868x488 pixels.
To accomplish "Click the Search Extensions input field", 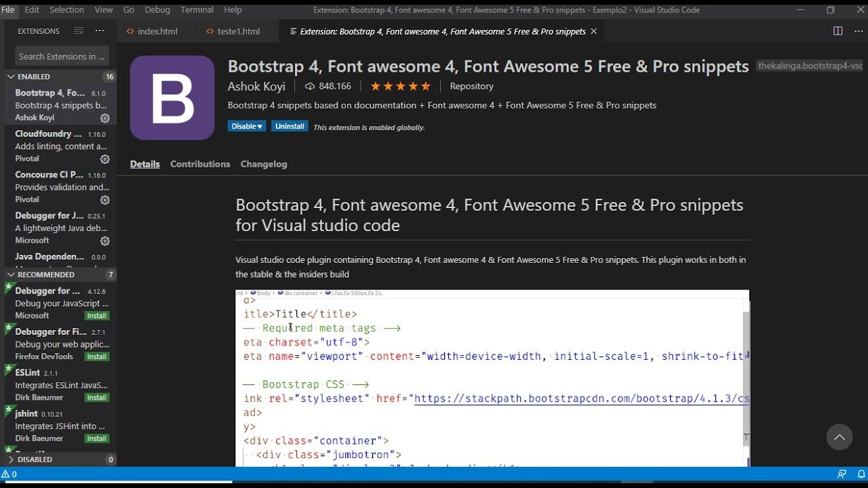I will (x=62, y=56).
